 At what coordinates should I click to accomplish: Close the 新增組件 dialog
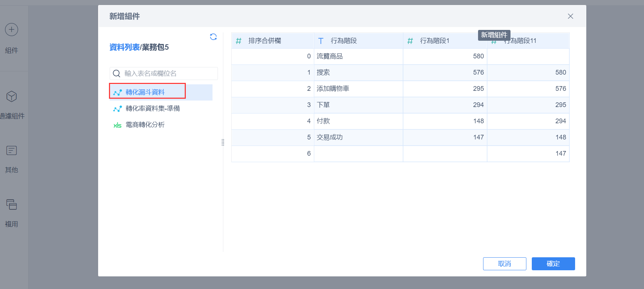coord(570,16)
